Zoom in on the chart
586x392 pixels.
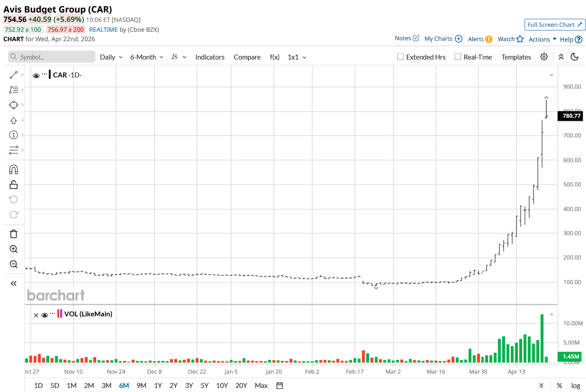pyautogui.click(x=13, y=249)
